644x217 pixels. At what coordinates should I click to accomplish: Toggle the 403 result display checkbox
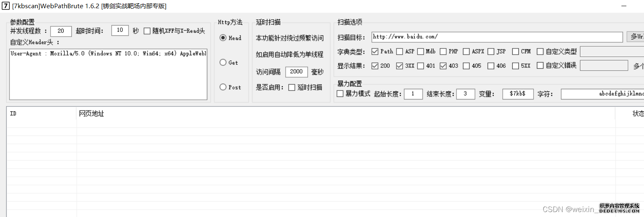click(x=443, y=66)
